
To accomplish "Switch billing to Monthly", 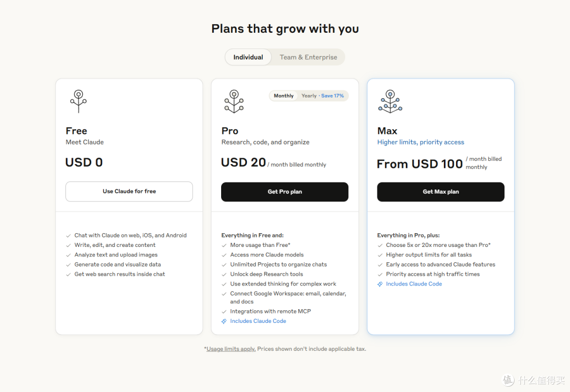I will [283, 96].
